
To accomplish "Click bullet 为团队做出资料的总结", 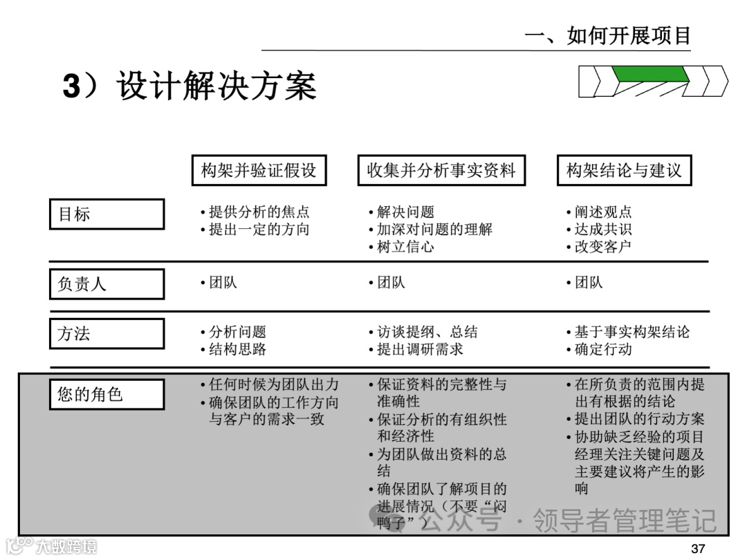I will tap(437, 463).
